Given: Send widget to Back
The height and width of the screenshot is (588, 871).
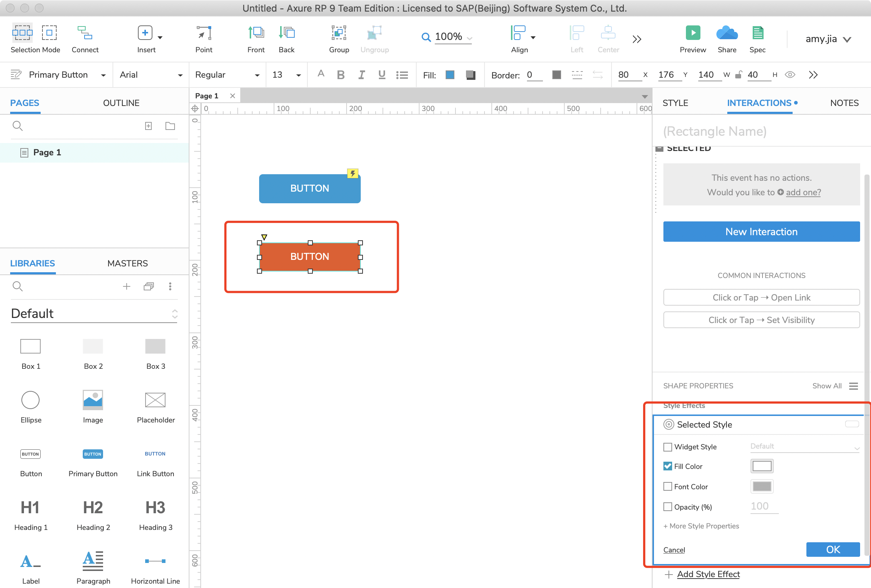Looking at the screenshot, I should [287, 33].
